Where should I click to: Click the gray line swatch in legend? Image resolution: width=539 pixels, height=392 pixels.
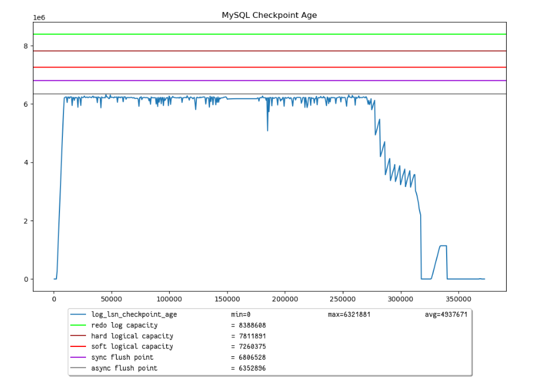click(78, 368)
